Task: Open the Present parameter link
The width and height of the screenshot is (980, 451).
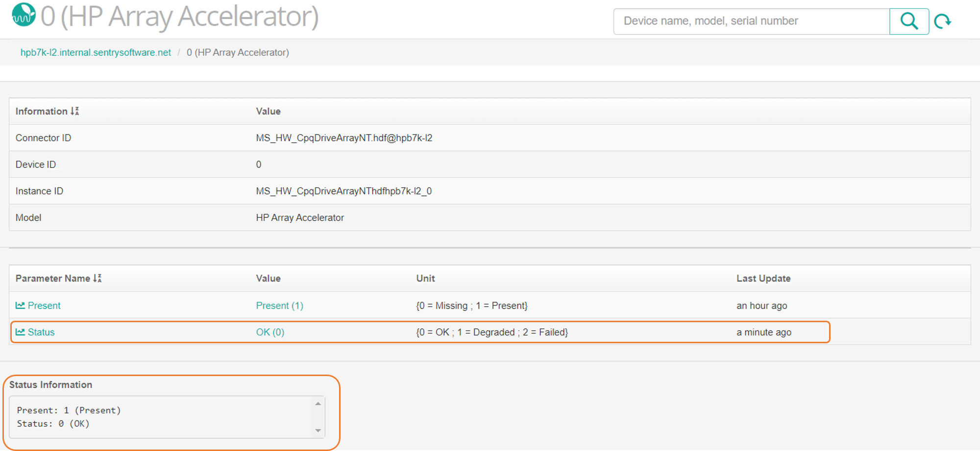Action: click(x=44, y=306)
